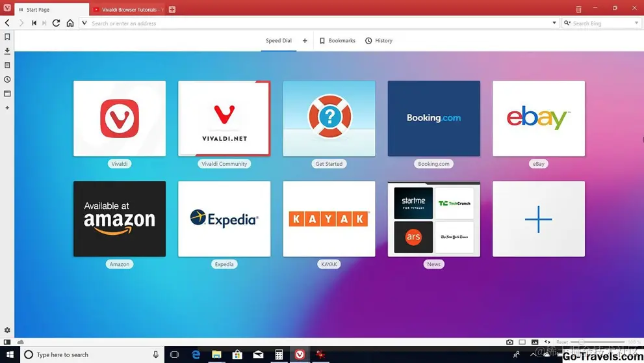Open the History start page tab
Image resolution: width=644 pixels, height=363 pixels.
pyautogui.click(x=379, y=41)
